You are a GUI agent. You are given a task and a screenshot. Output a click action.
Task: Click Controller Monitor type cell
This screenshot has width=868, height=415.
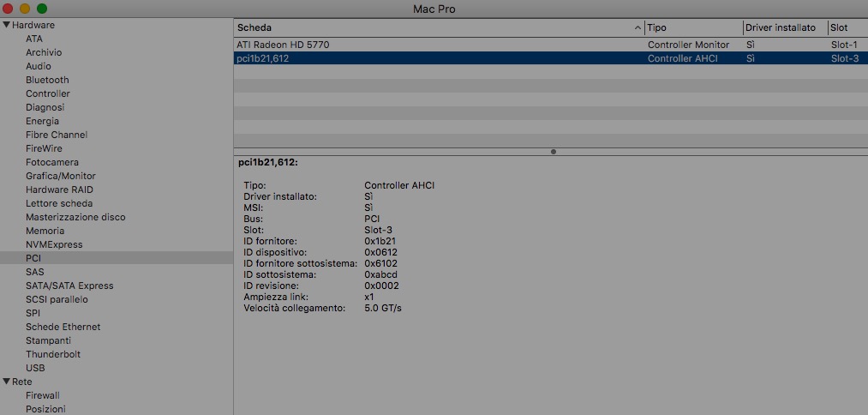(x=689, y=45)
